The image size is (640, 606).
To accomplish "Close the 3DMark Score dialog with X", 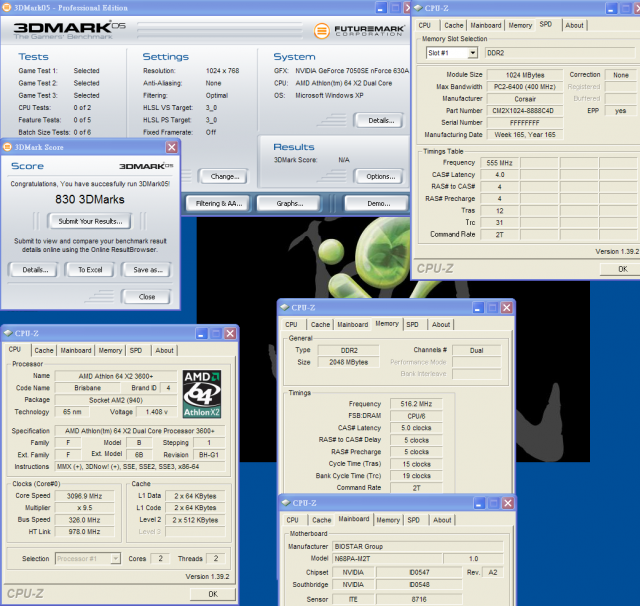I will pos(172,147).
